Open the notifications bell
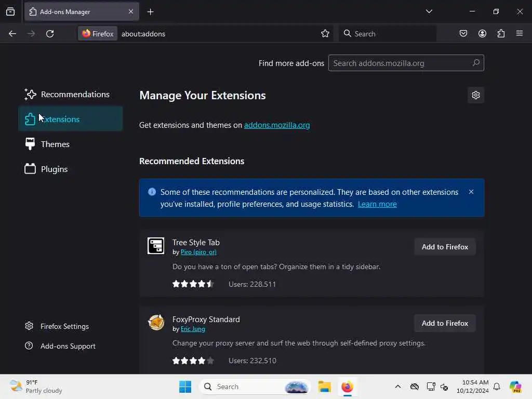Image resolution: width=532 pixels, height=399 pixels. (497, 387)
